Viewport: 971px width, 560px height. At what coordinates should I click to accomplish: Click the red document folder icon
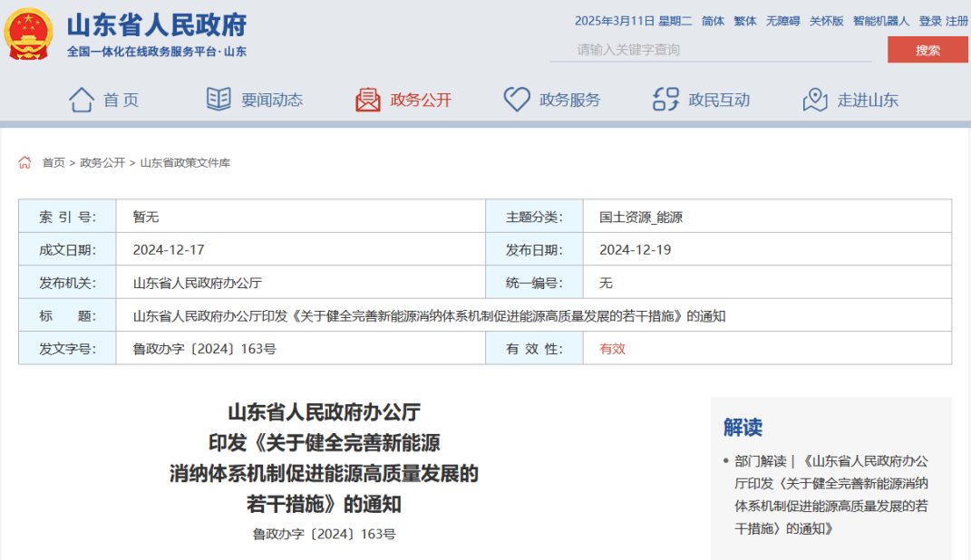[x=368, y=100]
